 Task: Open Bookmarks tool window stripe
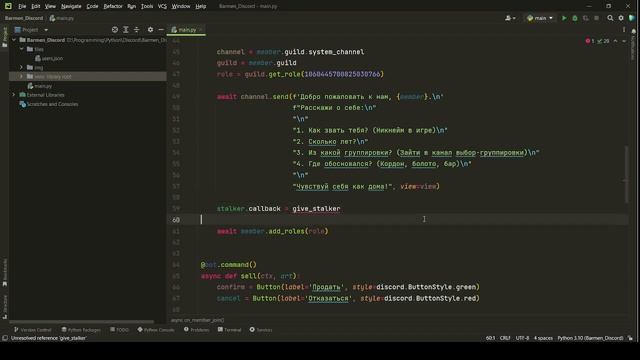pos(4,272)
